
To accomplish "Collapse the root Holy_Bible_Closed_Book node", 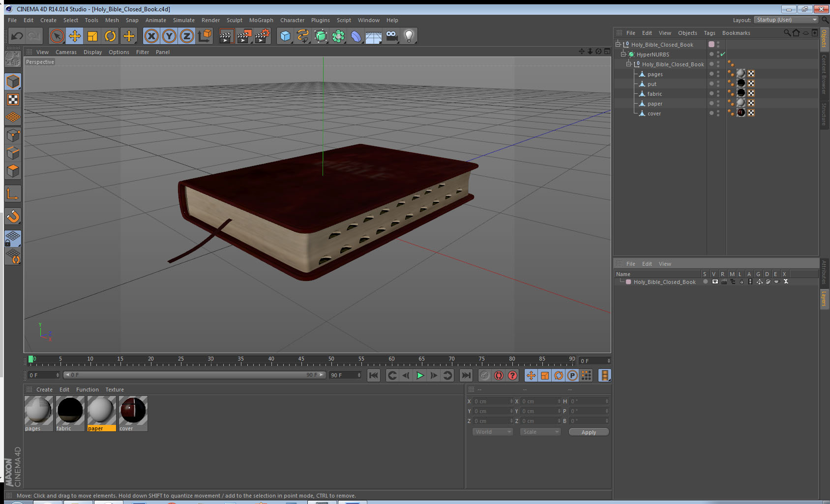I will 618,44.
